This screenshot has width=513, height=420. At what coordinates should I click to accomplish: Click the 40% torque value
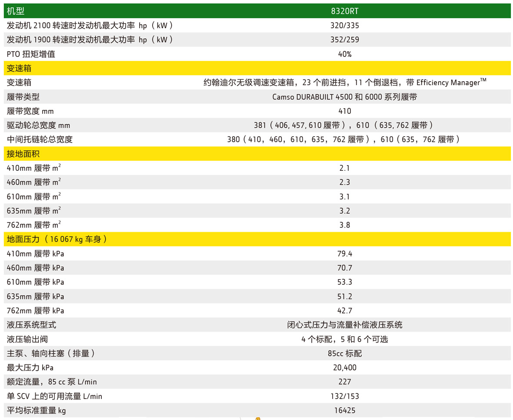[x=344, y=54]
